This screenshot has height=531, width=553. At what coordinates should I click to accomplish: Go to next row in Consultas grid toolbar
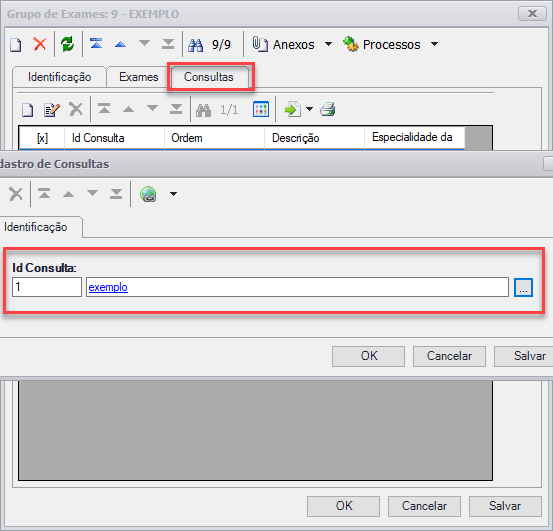(x=152, y=108)
